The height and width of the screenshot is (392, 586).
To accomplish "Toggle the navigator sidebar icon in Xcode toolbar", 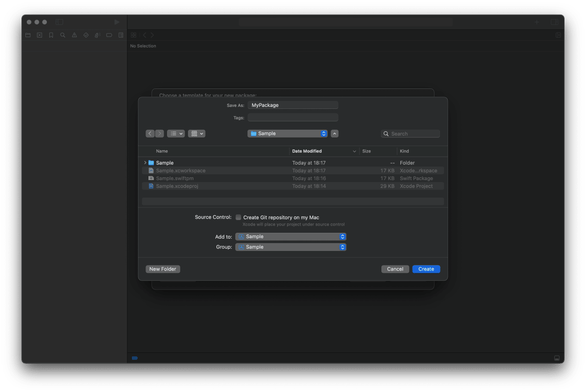I will tap(59, 22).
